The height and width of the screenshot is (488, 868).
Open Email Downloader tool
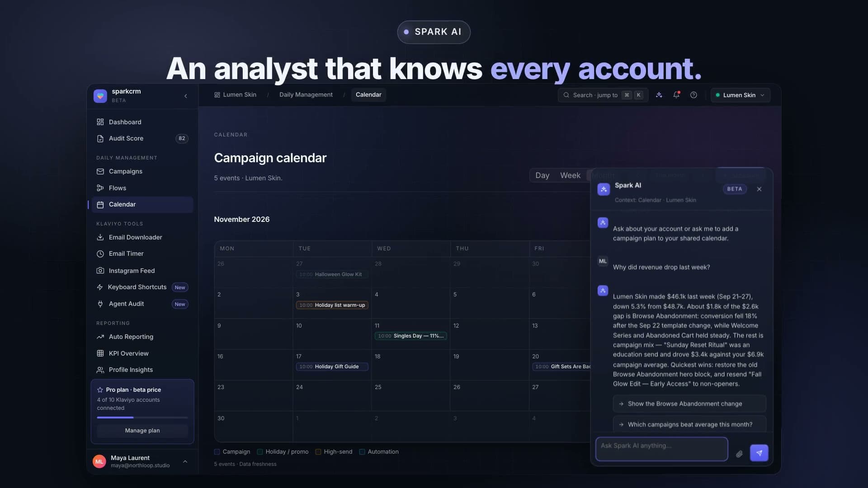[142, 237]
